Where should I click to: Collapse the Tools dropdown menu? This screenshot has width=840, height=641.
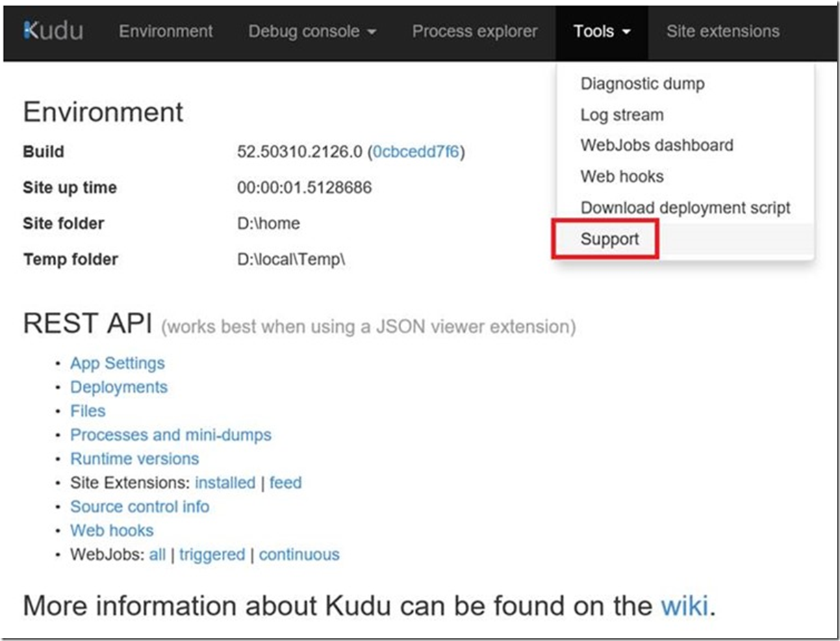pos(602,31)
